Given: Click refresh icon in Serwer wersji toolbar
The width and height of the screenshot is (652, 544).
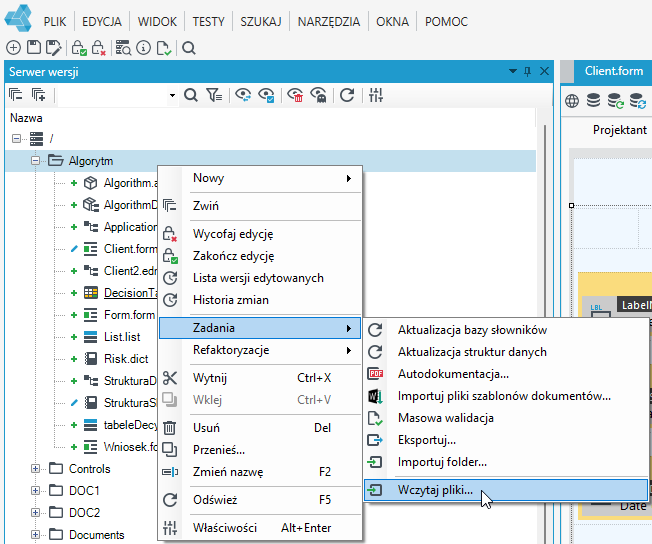Looking at the screenshot, I should tap(347, 95).
